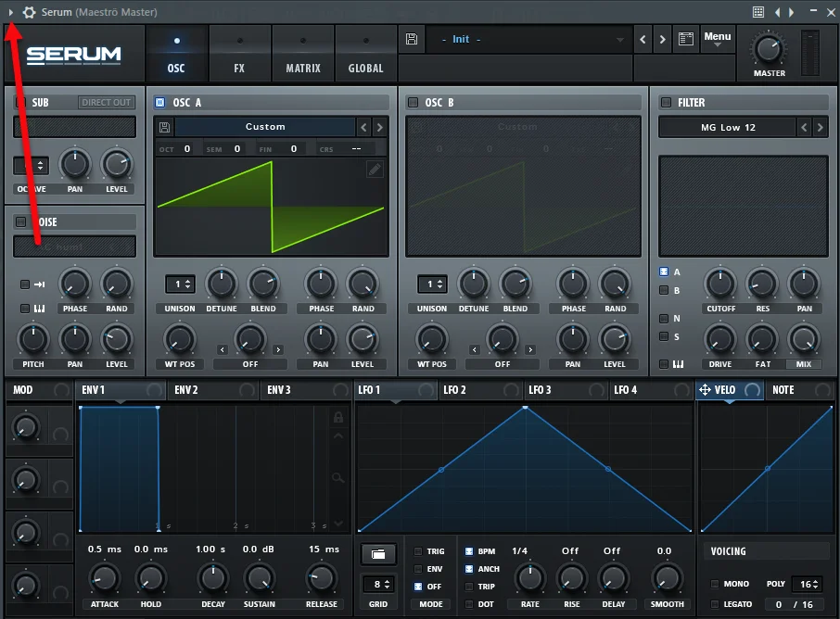Click the LFO rate 1/4 value

tap(519, 551)
